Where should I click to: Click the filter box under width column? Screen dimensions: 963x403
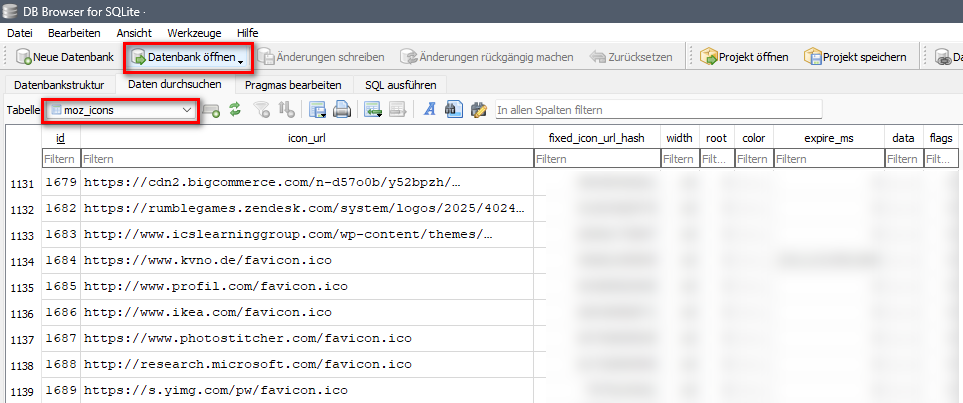pos(679,158)
